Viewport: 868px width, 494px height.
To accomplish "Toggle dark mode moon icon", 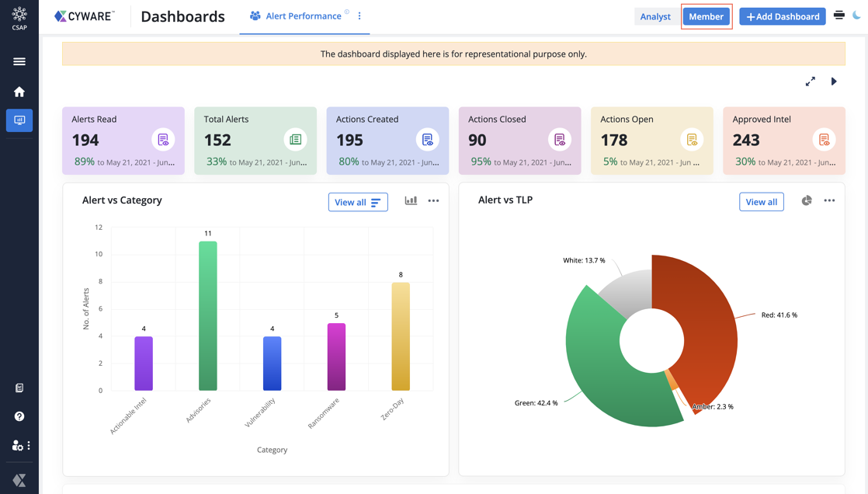I will [x=857, y=16].
